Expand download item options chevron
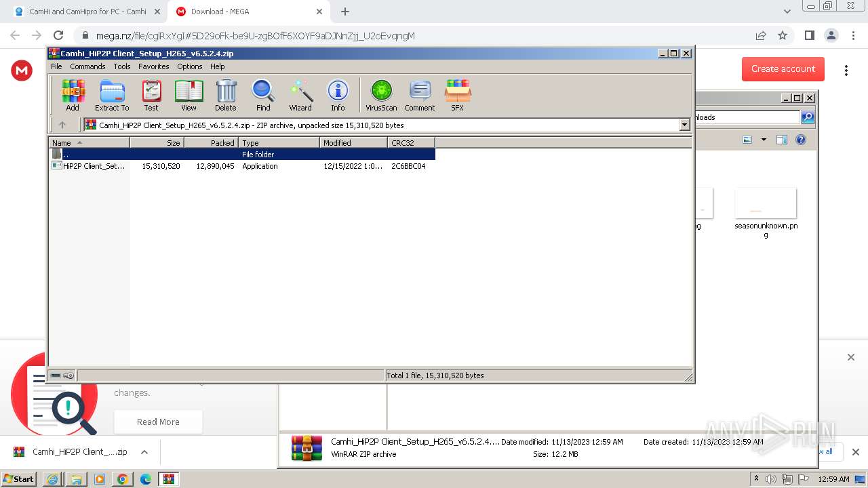The width and height of the screenshot is (868, 488). point(144,452)
